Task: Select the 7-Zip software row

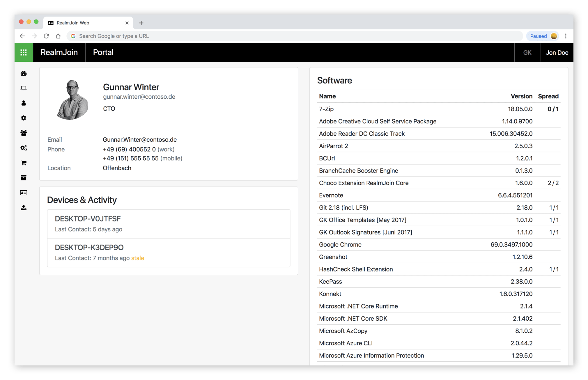Action: 439,109
